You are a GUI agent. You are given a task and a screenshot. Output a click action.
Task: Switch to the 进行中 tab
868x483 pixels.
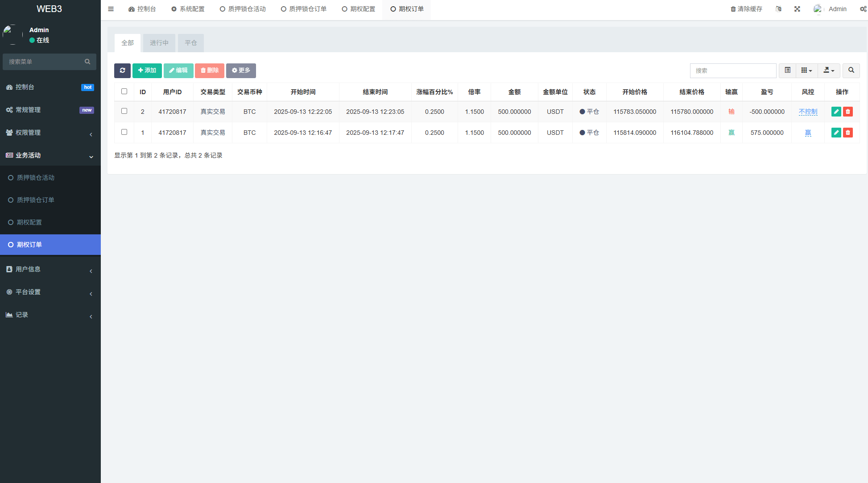[x=159, y=43]
